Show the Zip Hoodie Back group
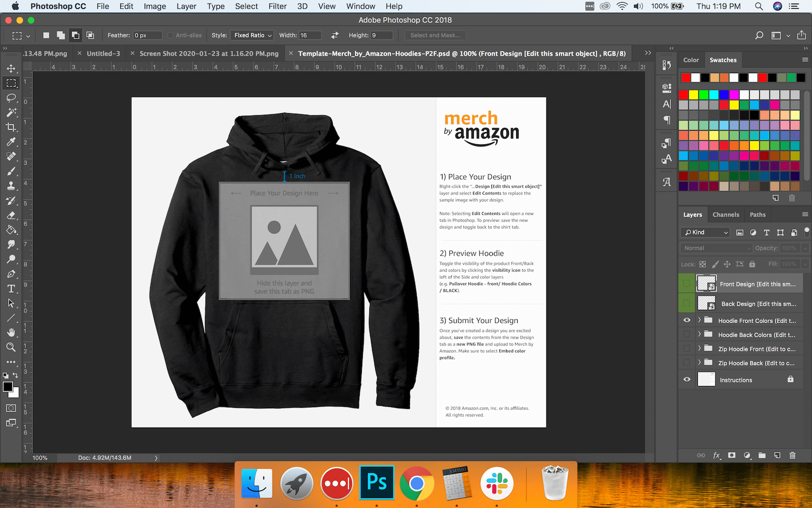The width and height of the screenshot is (812, 508). pyautogui.click(x=687, y=363)
